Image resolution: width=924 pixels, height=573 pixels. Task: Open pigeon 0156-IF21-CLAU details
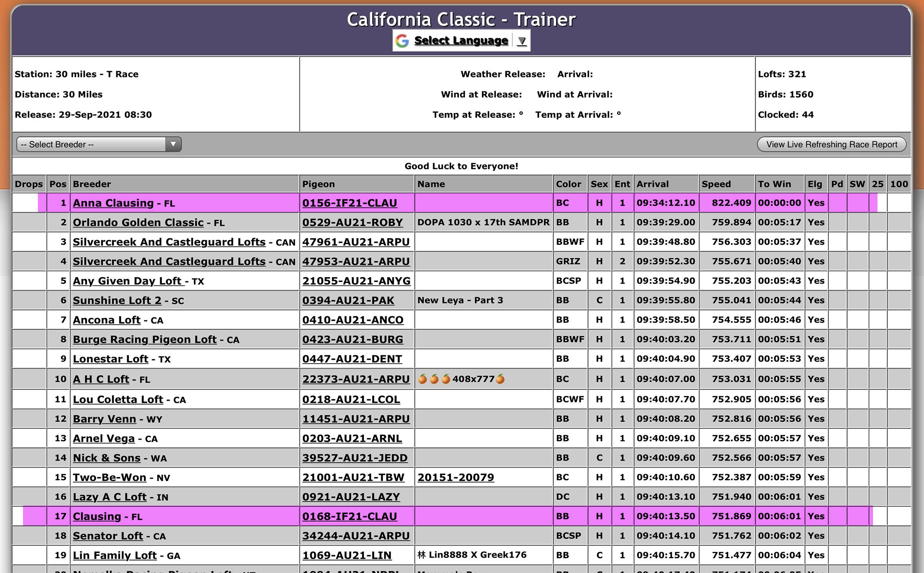(x=349, y=203)
